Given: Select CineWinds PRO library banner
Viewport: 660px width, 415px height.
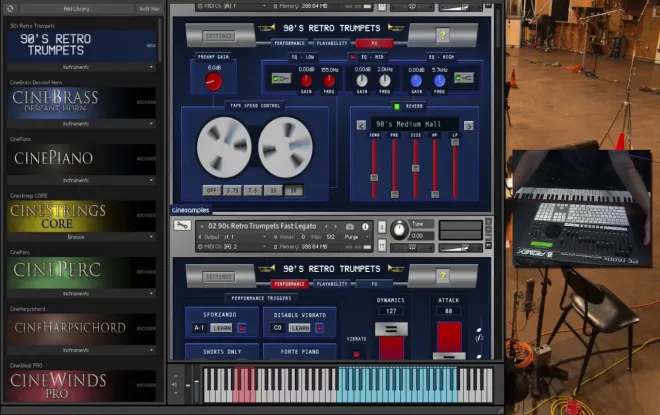Looking at the screenshot, I should [x=81, y=386].
